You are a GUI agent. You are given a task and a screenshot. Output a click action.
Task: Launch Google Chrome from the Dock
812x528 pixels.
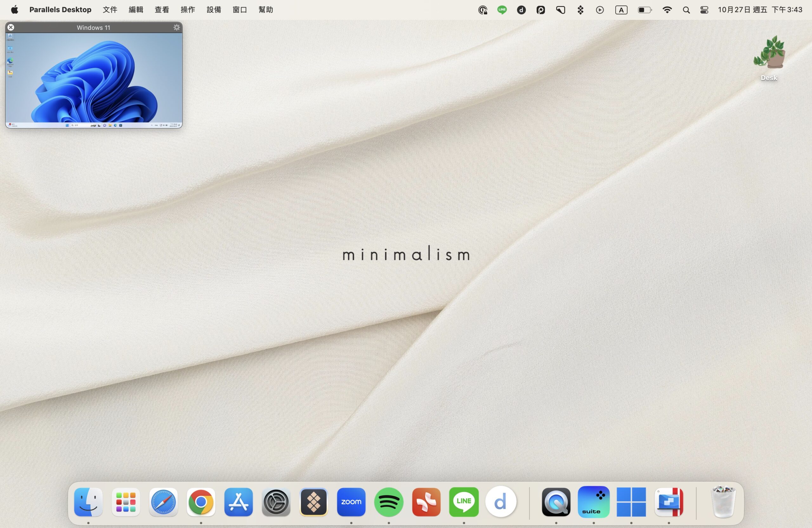click(201, 502)
